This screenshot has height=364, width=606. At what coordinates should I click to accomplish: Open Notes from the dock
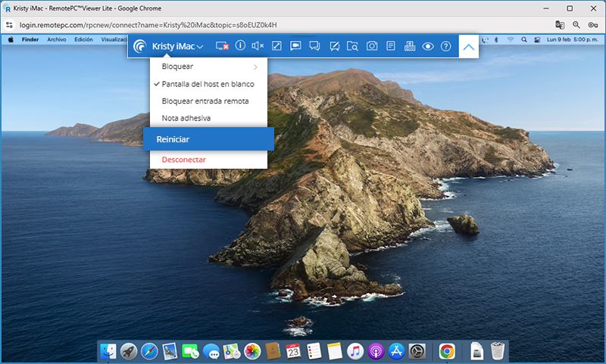pos(334,351)
